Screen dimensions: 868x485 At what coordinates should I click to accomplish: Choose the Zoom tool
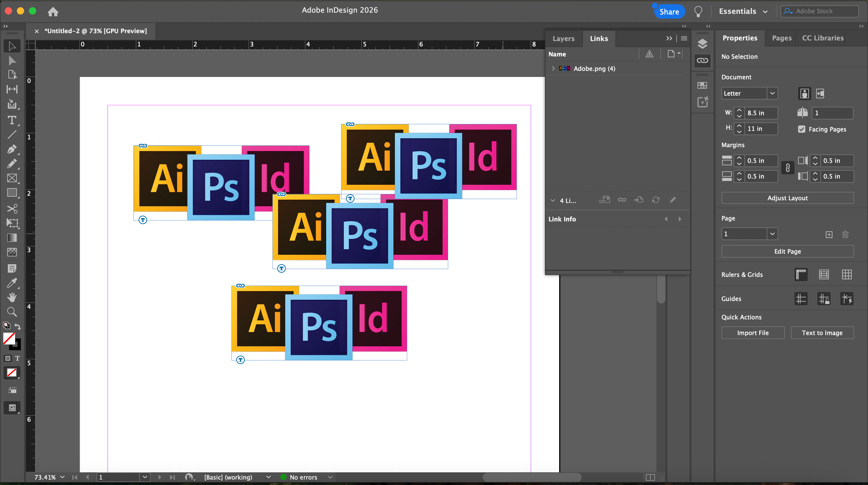coord(12,312)
